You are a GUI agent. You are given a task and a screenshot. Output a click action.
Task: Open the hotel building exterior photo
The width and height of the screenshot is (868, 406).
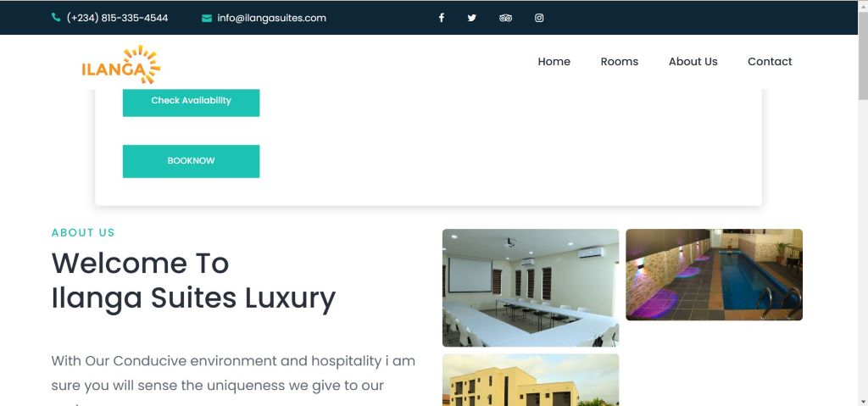[531, 380]
